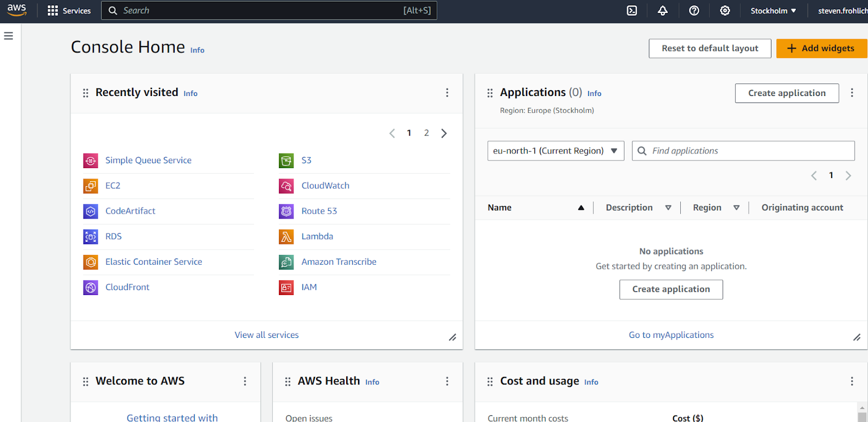Click the Cost and usage drag handle

(490, 382)
